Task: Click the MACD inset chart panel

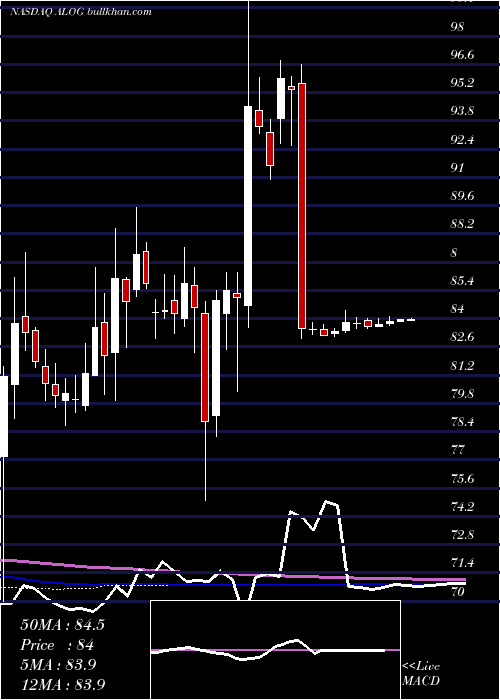Action: click(x=275, y=650)
